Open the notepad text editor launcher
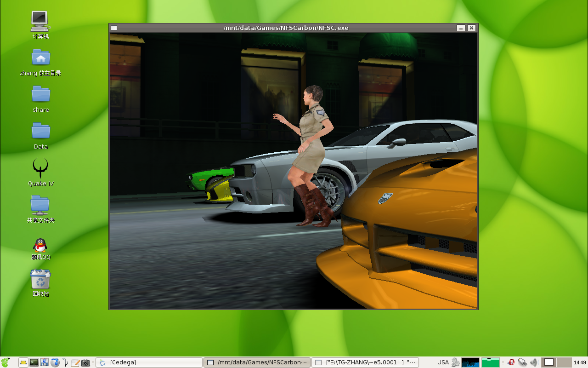Image resolution: width=588 pixels, height=368 pixels. 75,362
